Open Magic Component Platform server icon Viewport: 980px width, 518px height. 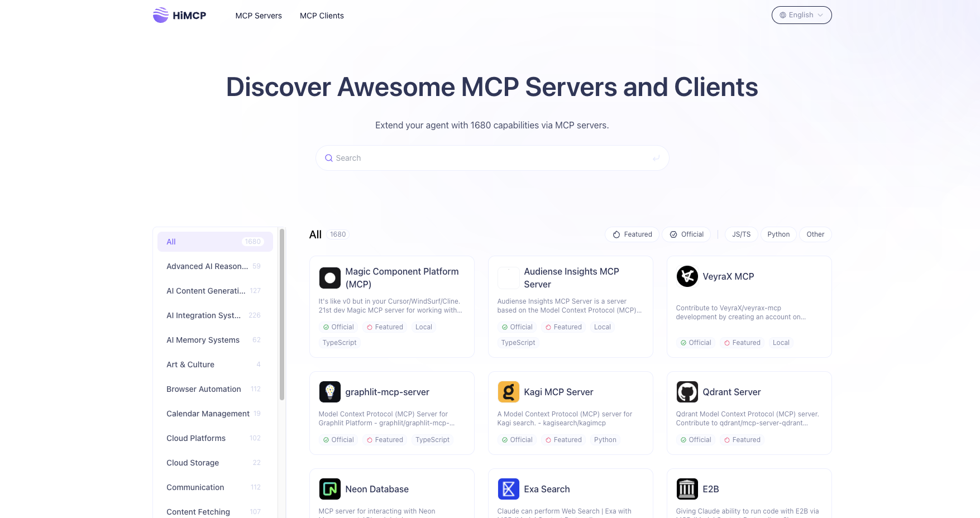pos(330,278)
